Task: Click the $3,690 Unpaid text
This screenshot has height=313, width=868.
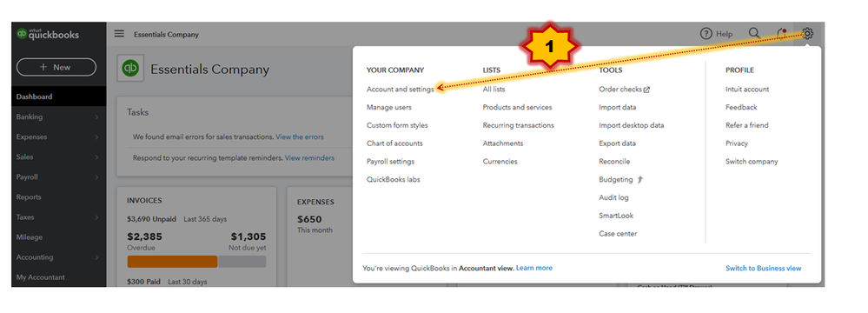Action: pos(153,219)
